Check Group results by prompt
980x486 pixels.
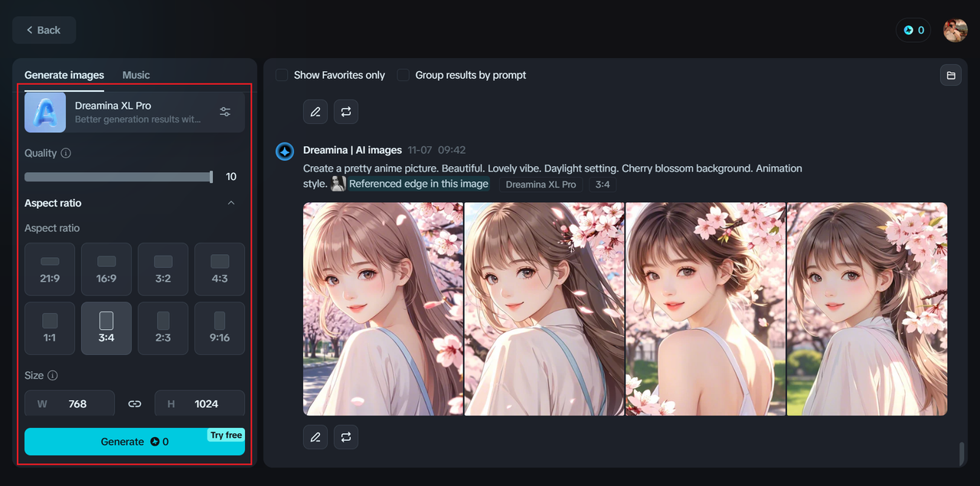click(x=403, y=75)
